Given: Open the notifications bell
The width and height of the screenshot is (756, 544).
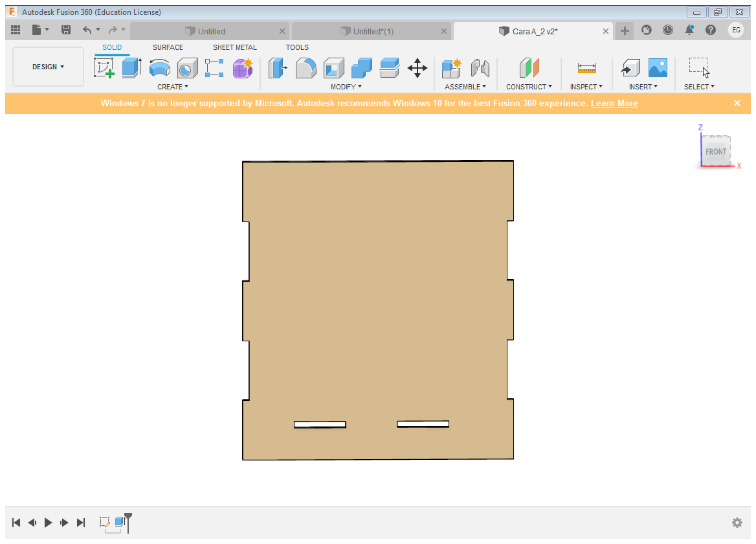Looking at the screenshot, I should point(689,30).
